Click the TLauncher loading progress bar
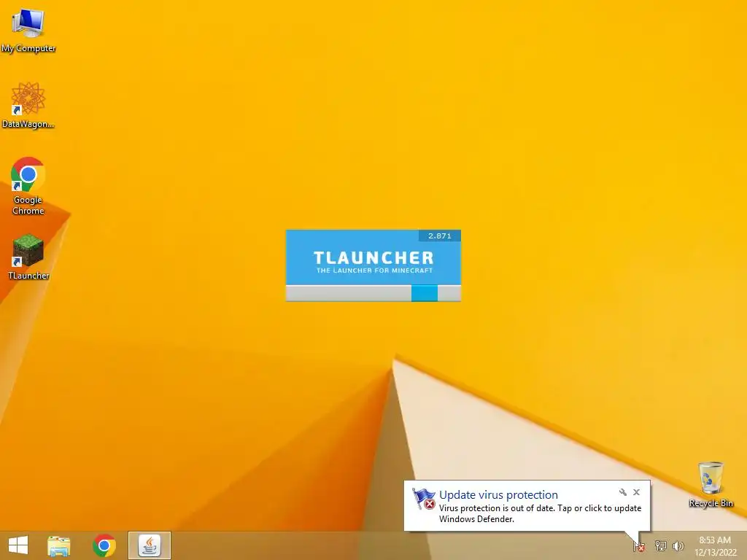This screenshot has width=747, height=560. coord(373,293)
